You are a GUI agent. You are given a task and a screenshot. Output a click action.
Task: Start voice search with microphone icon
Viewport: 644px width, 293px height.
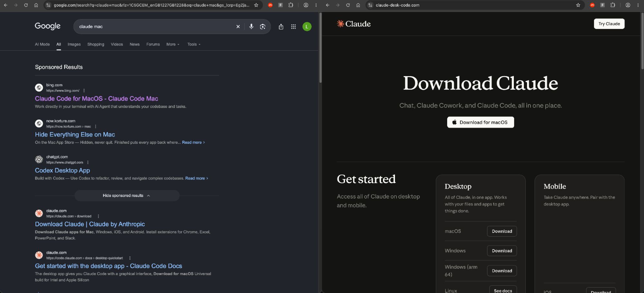click(251, 26)
